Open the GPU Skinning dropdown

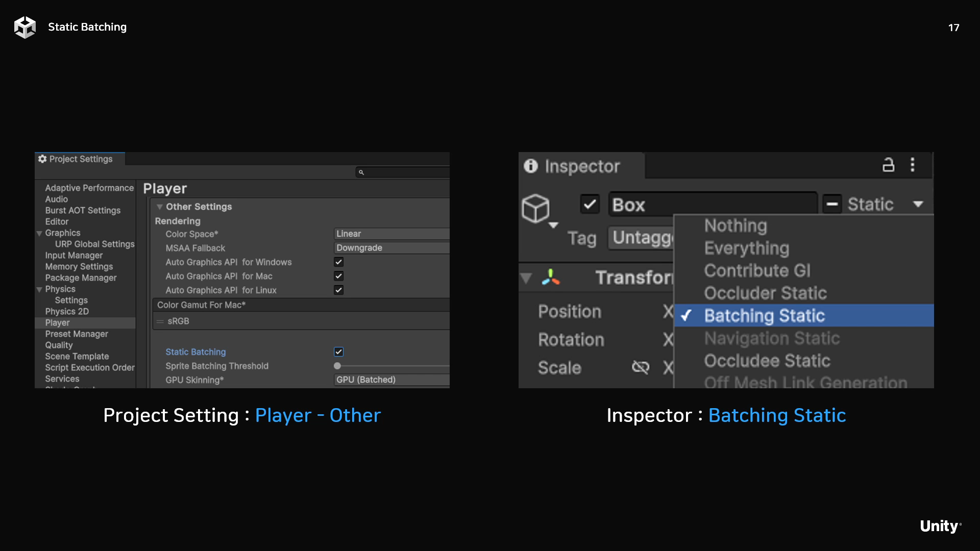391,380
